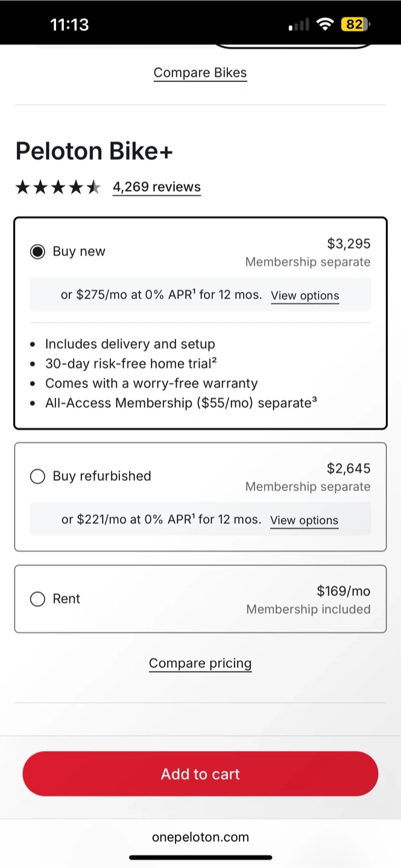Viewport: 401px width, 868px height.
Task: Tap the Peloton Bike+ product title
Action: click(94, 151)
